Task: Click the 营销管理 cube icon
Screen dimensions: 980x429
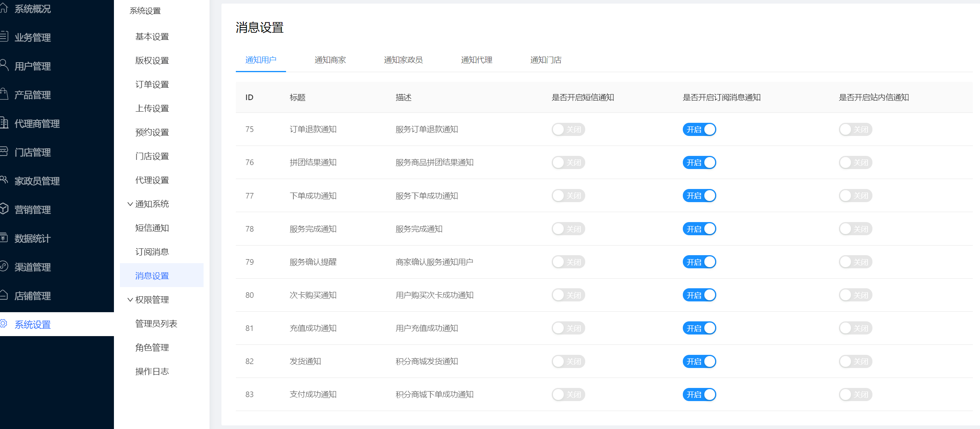Action: [x=4, y=209]
